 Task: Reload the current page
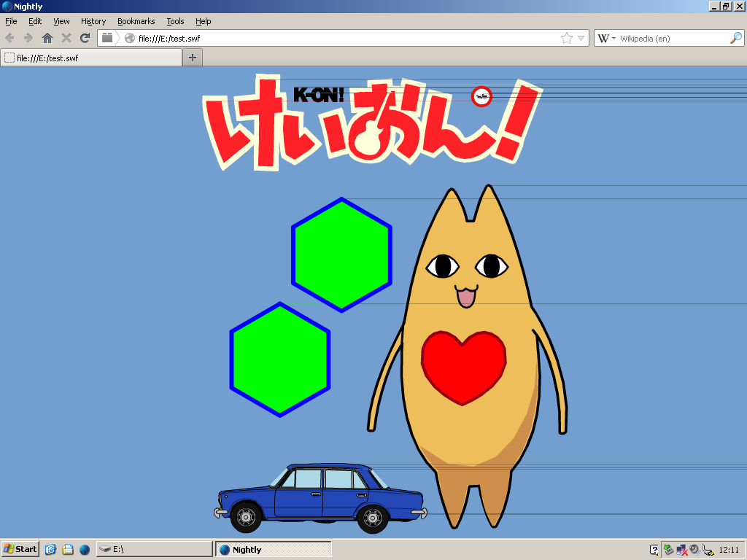pos(85,38)
